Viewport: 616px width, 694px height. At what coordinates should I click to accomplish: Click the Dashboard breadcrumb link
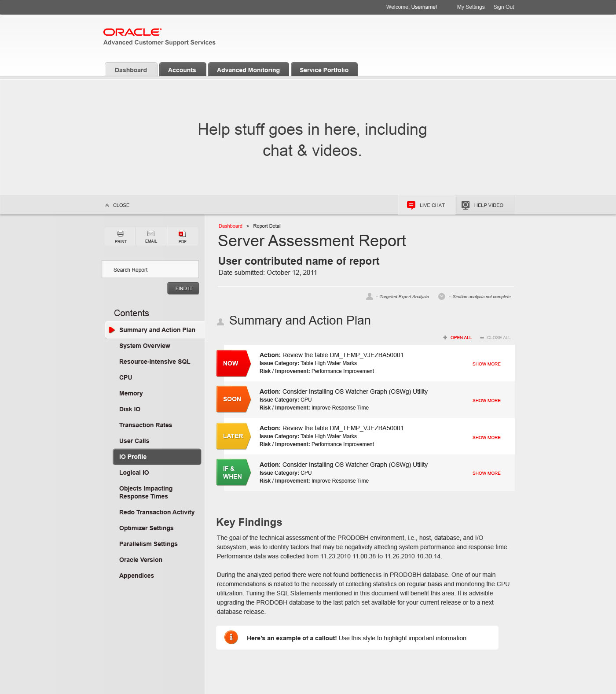click(x=230, y=226)
